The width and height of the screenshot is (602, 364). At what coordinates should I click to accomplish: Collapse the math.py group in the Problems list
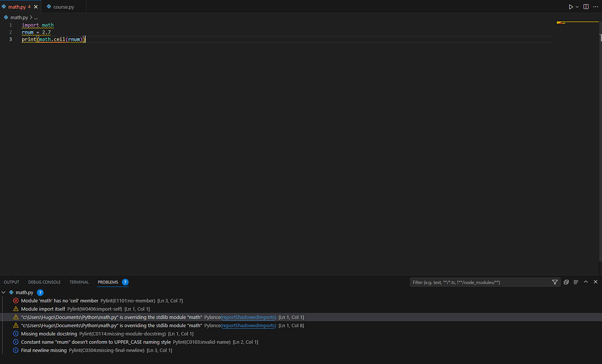4,292
